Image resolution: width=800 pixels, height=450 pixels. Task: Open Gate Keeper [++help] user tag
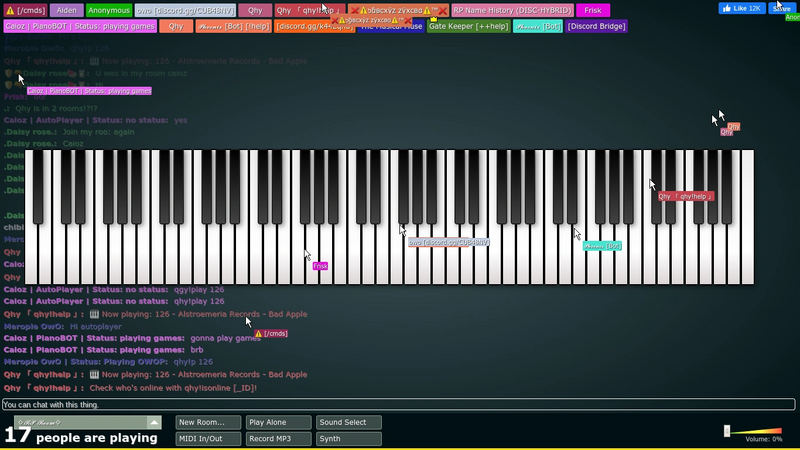tap(468, 26)
